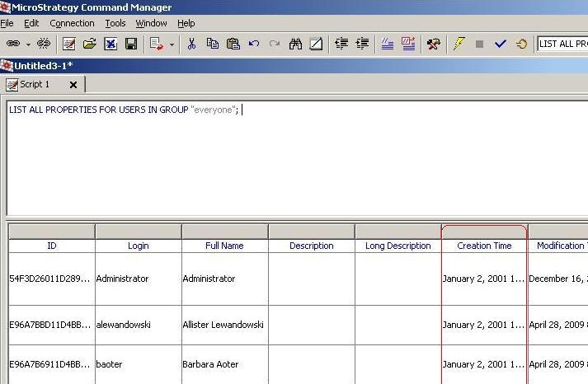Click the first indent lines icon
The image size is (588, 384).
point(341,44)
